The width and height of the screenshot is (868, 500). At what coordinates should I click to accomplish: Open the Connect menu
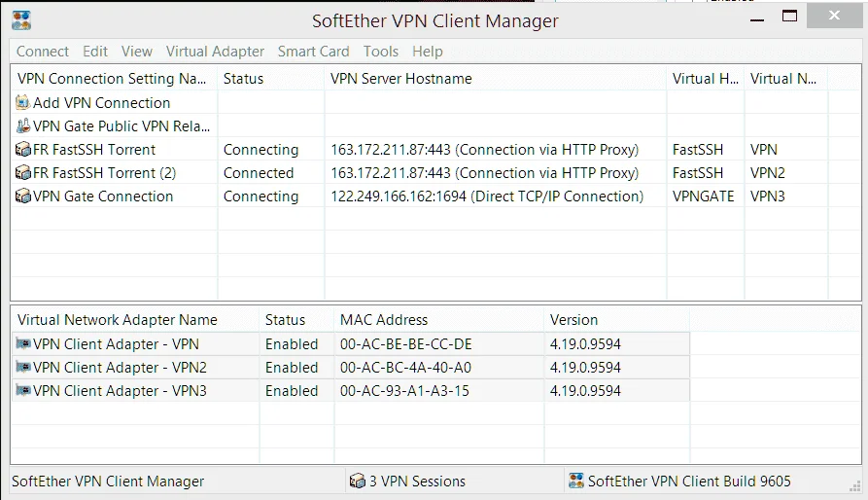[43, 52]
